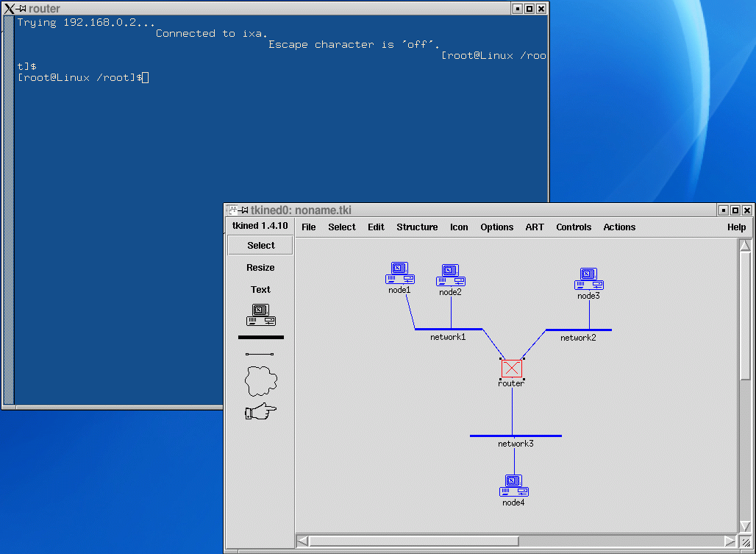This screenshot has height=554, width=756.
Task: Choose the Text tool
Action: point(260,290)
